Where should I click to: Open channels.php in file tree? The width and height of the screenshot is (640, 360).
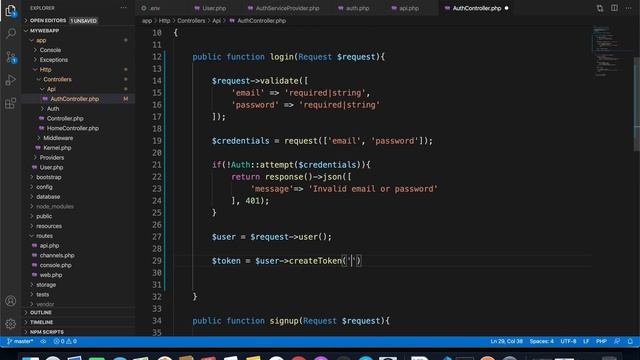(x=57, y=256)
